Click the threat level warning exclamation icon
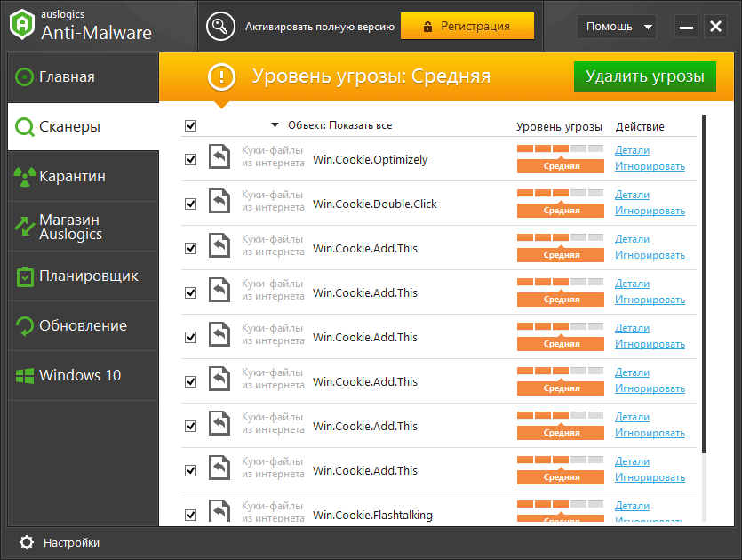The image size is (742, 560). pos(221,76)
